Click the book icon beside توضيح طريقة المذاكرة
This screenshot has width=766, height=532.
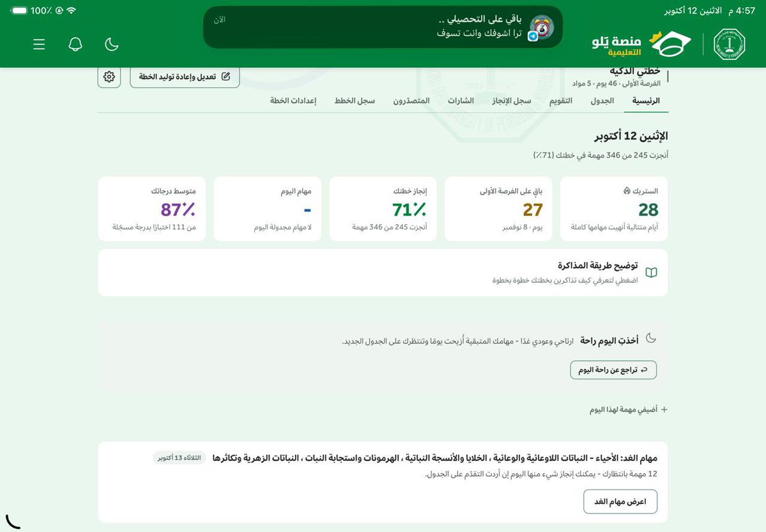[651, 273]
